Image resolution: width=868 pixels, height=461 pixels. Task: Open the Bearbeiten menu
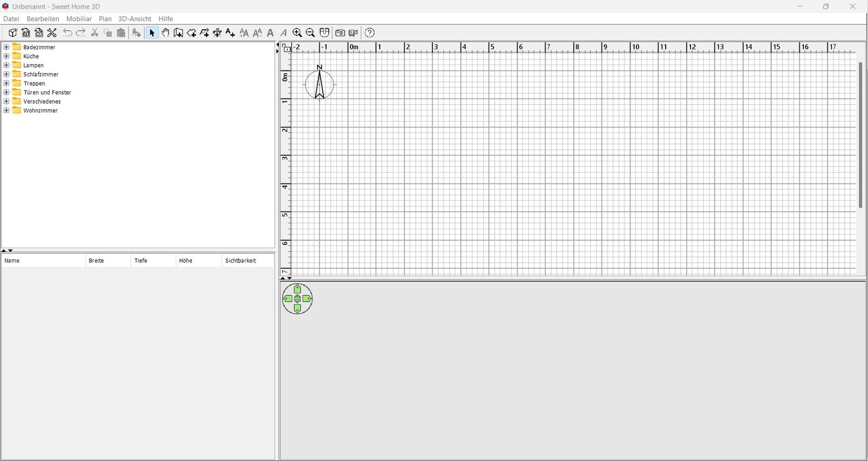43,18
